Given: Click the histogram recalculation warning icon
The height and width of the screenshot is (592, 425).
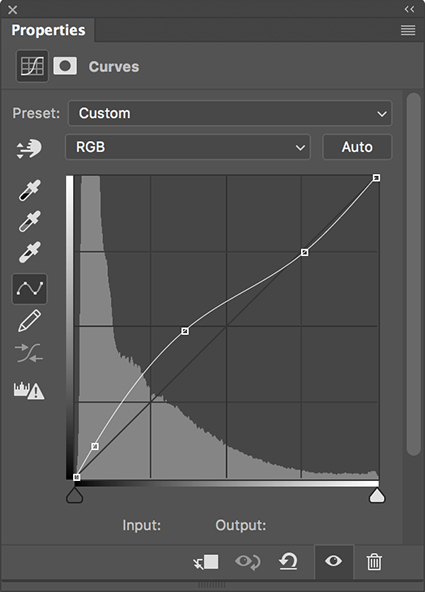Looking at the screenshot, I should 29,390.
